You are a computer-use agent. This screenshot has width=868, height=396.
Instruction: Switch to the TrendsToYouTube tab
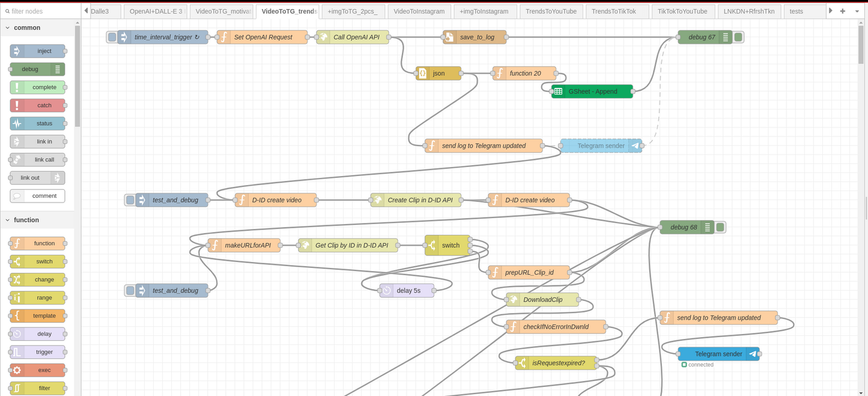point(551,11)
